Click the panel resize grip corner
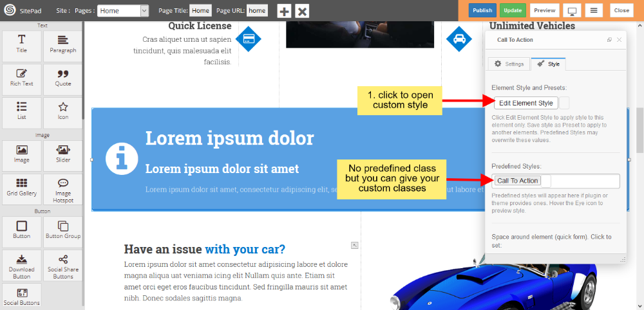The width and height of the screenshot is (644, 310). (x=623, y=260)
